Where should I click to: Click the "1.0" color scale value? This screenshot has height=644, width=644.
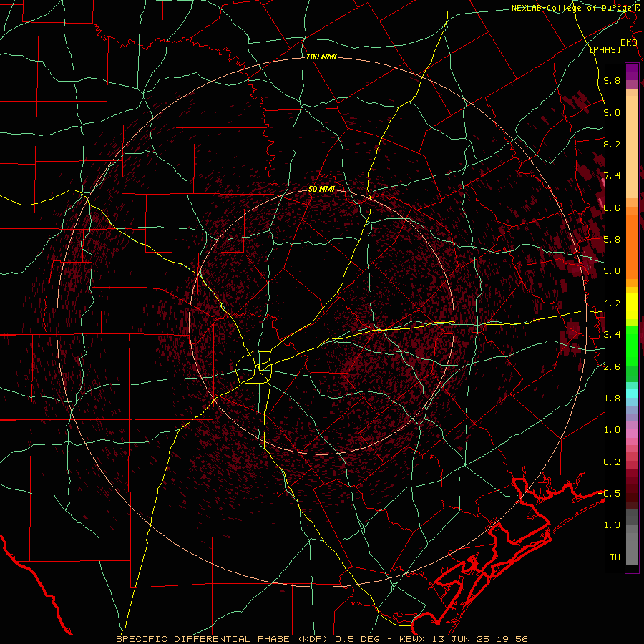tap(612, 430)
